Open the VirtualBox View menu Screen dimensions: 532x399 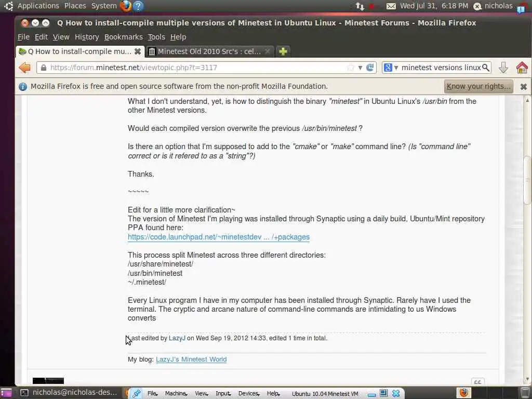click(x=201, y=394)
